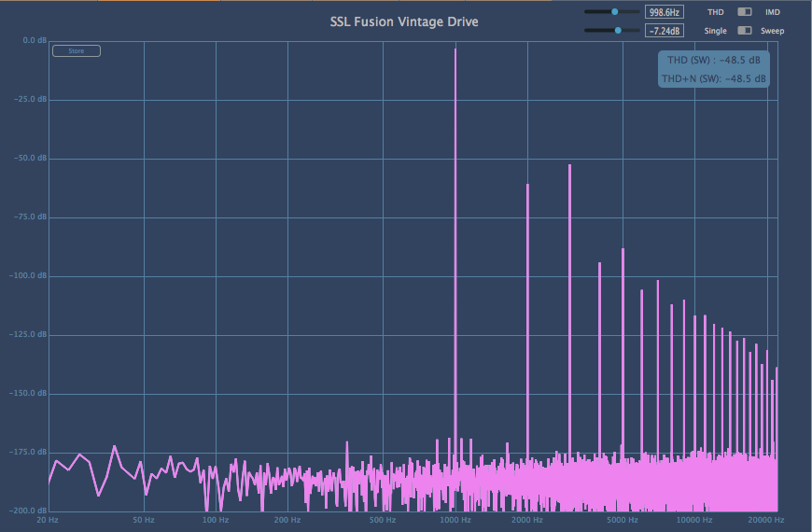Image resolution: width=812 pixels, height=532 pixels.
Task: Click the 0.0 dB axis label
Action: coord(35,40)
